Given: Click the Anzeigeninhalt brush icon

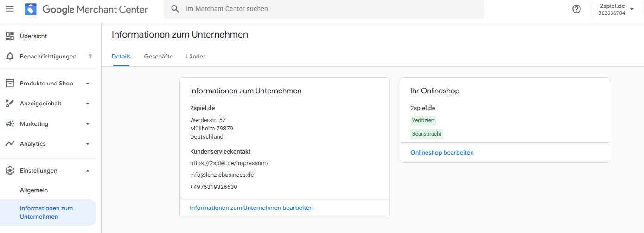Looking at the screenshot, I should click(10, 104).
